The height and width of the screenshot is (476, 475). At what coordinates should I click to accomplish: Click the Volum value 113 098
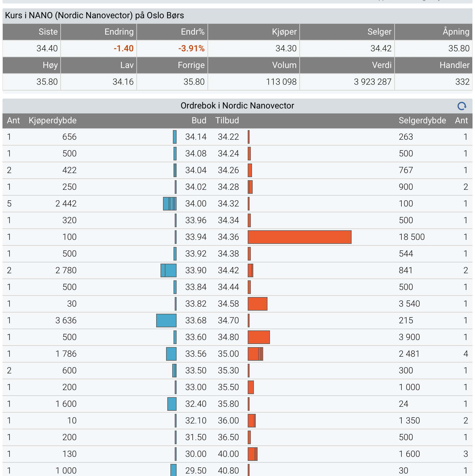click(281, 82)
